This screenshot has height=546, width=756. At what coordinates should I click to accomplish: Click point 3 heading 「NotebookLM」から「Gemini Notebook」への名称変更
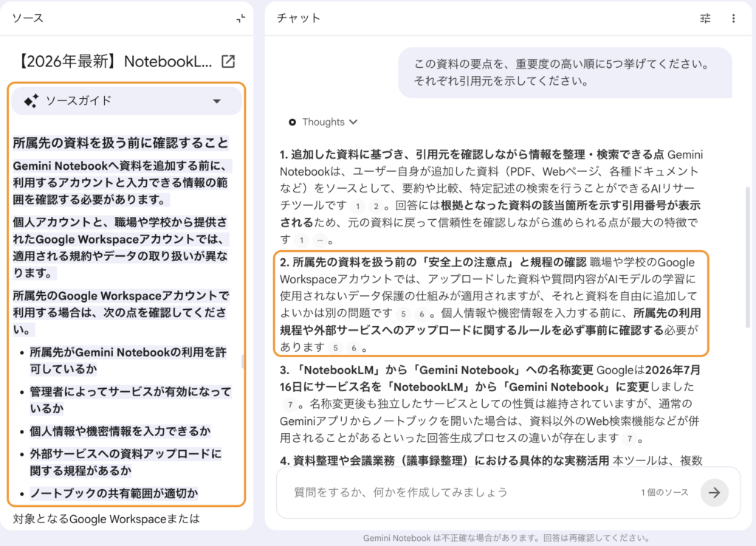point(436,370)
